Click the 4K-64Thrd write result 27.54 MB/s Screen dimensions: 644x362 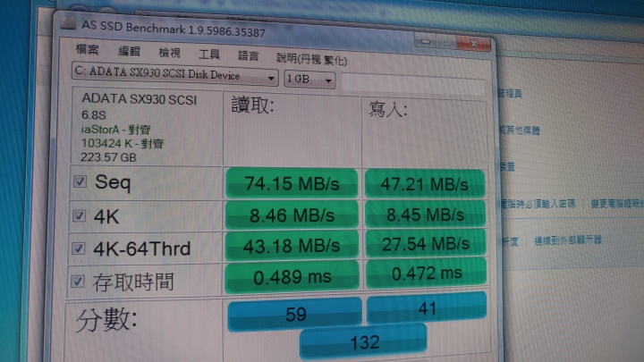pyautogui.click(x=426, y=244)
